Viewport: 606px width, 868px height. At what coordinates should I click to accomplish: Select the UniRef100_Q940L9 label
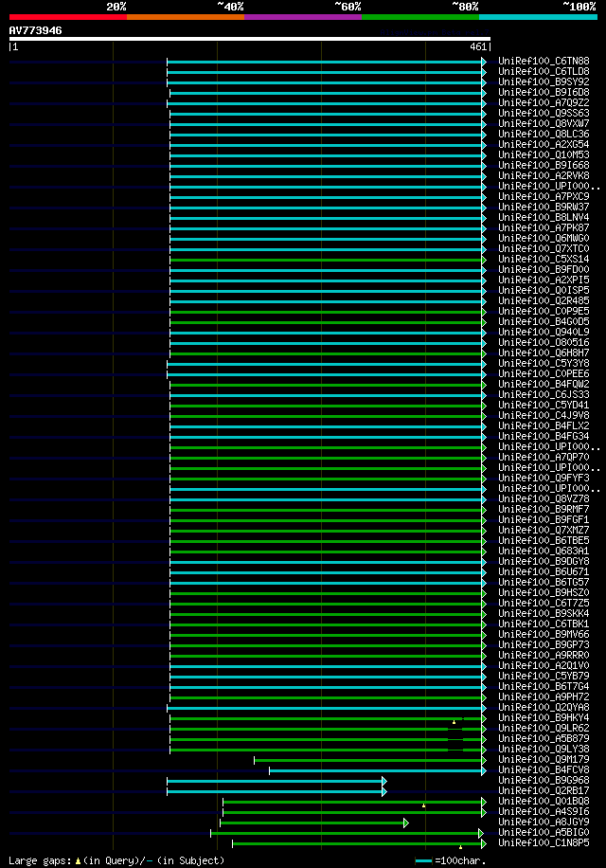pyautogui.click(x=544, y=333)
